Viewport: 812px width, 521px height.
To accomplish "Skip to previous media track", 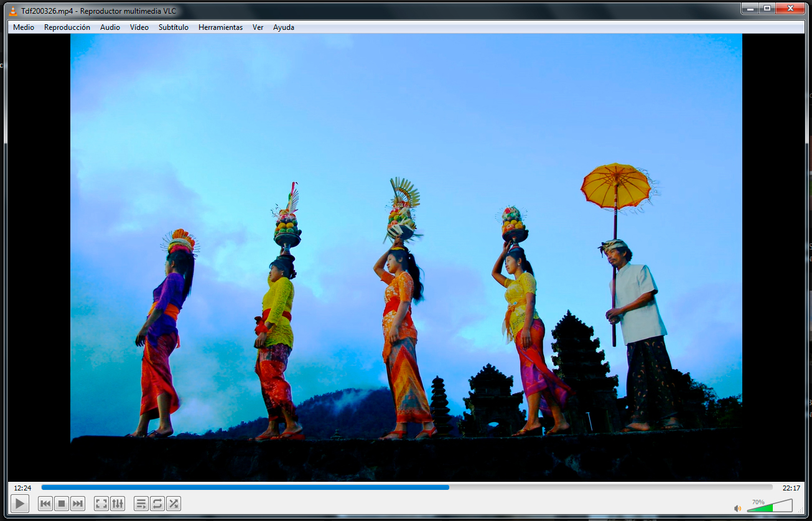I will pyautogui.click(x=45, y=504).
